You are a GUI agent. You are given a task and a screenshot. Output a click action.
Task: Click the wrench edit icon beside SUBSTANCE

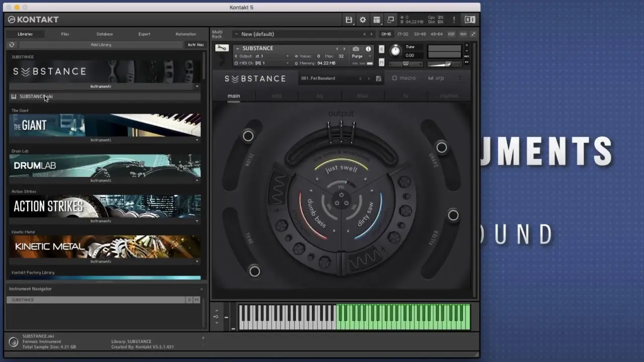(x=221, y=48)
